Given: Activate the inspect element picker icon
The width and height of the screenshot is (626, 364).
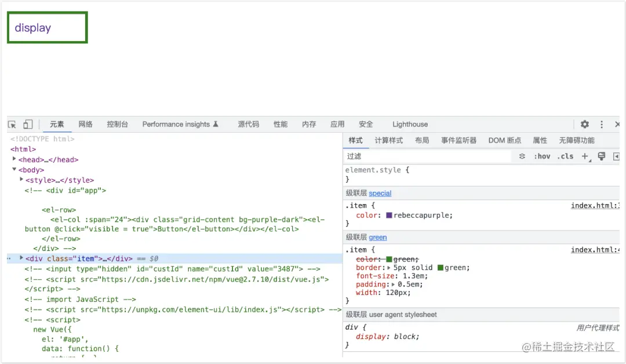Looking at the screenshot, I should coord(12,125).
